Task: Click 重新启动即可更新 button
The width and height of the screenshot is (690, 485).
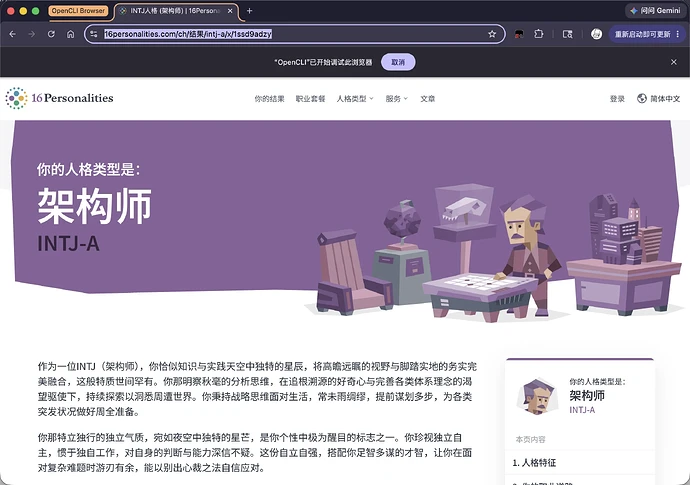Action: click(x=642, y=34)
